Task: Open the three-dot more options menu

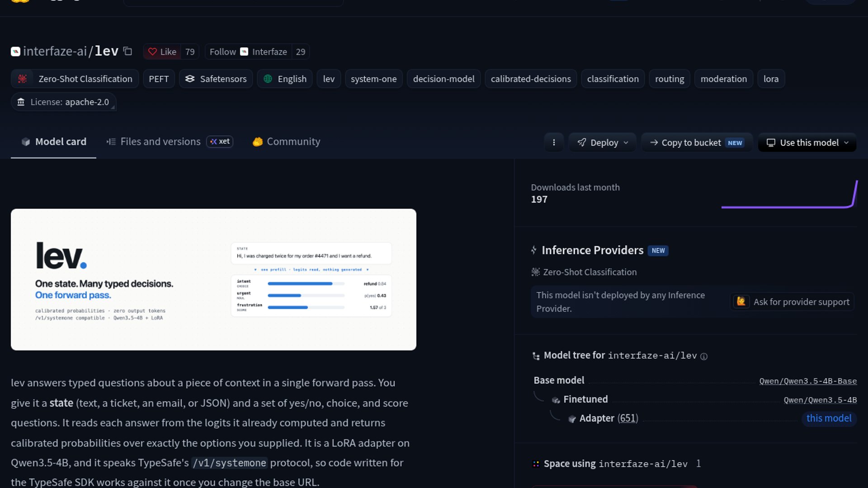Action: (x=554, y=142)
